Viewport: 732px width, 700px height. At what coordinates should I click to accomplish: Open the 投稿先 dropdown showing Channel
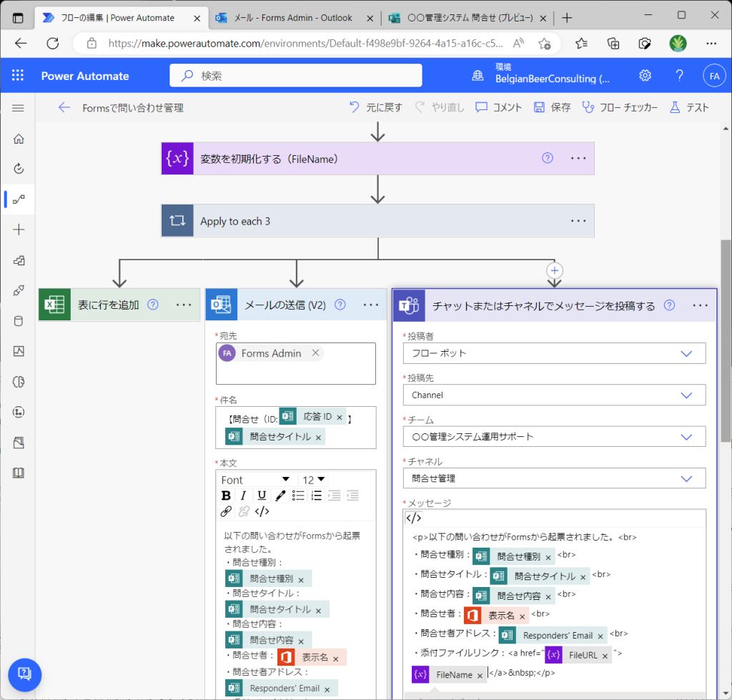(554, 395)
